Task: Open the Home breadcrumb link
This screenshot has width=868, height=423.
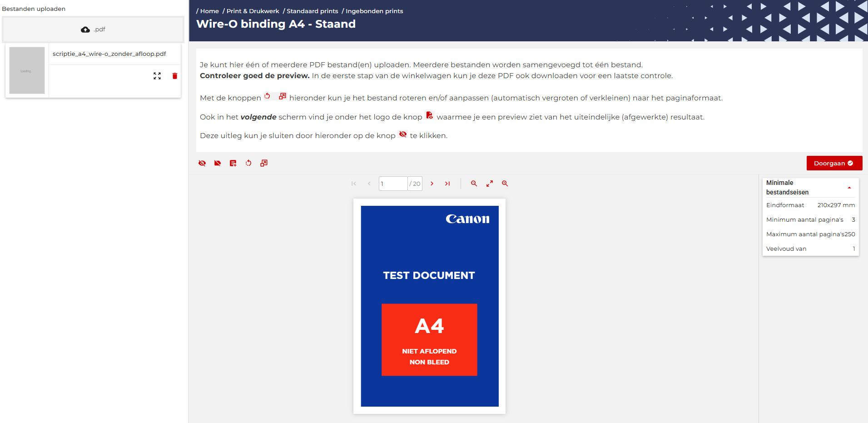Action: click(209, 11)
